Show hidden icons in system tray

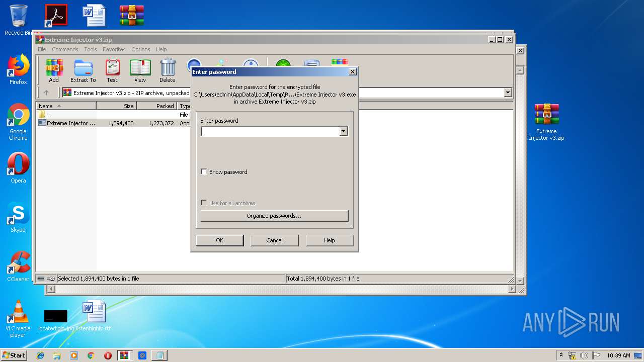561,355
